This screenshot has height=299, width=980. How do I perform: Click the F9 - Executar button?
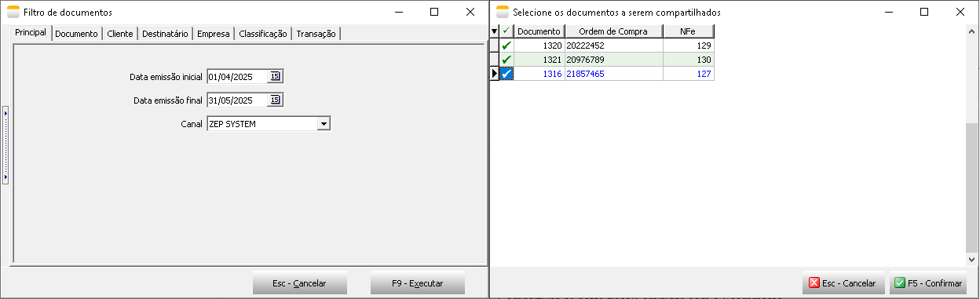coord(418,283)
